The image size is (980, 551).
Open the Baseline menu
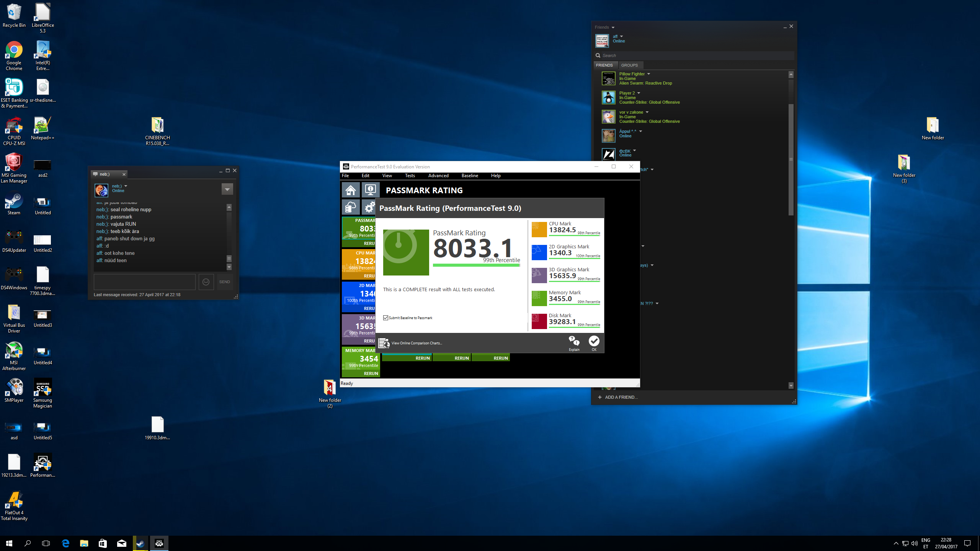[x=470, y=176]
